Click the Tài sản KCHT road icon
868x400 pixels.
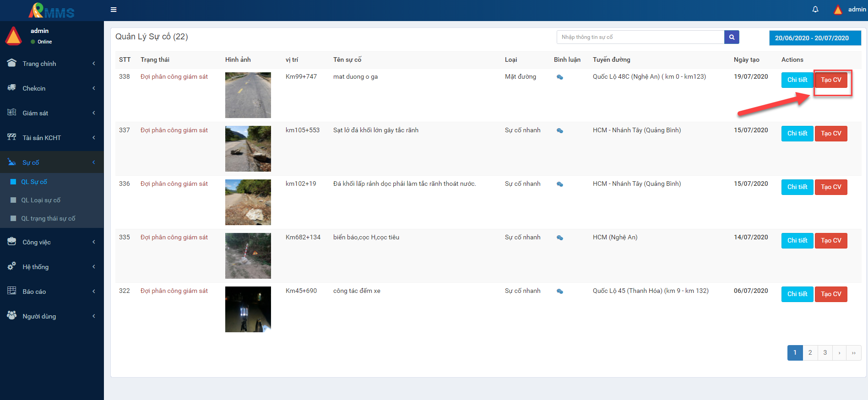click(12, 137)
